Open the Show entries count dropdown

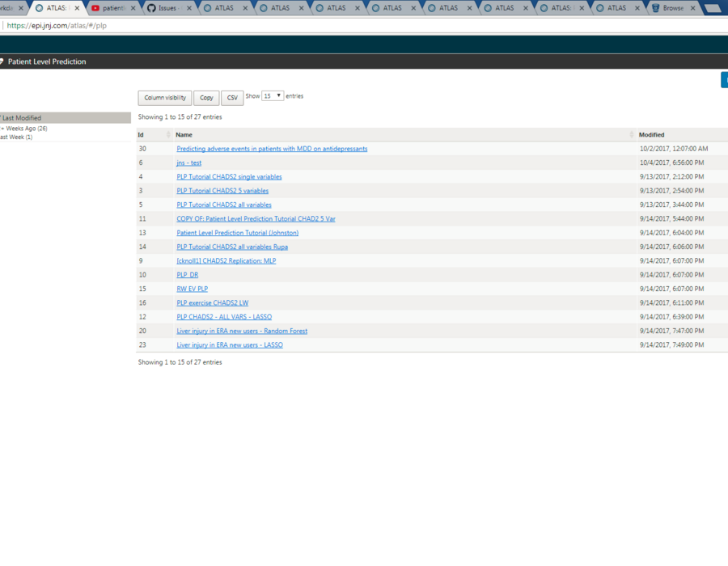273,96
